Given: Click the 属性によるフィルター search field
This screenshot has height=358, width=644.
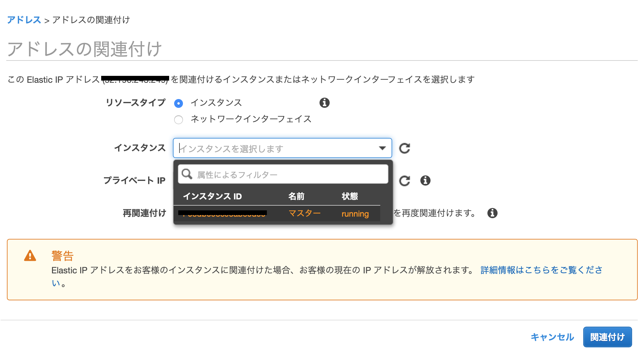Looking at the screenshot, I should click(283, 174).
